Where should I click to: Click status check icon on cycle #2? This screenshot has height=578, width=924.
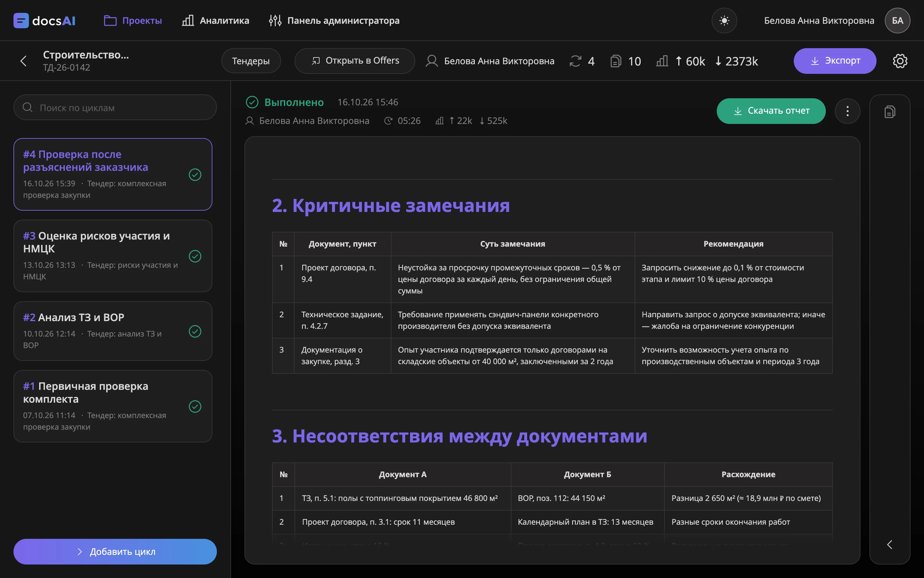(195, 331)
